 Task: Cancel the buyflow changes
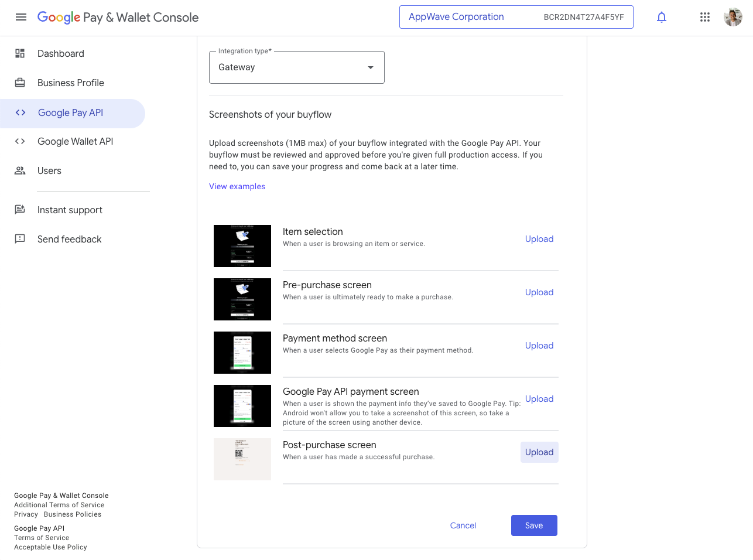pos(463,525)
